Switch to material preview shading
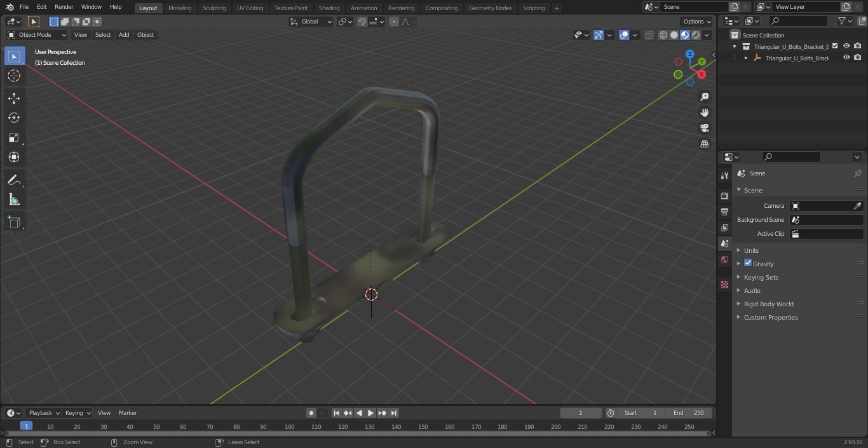Image resolution: width=868 pixels, height=448 pixels. point(685,35)
